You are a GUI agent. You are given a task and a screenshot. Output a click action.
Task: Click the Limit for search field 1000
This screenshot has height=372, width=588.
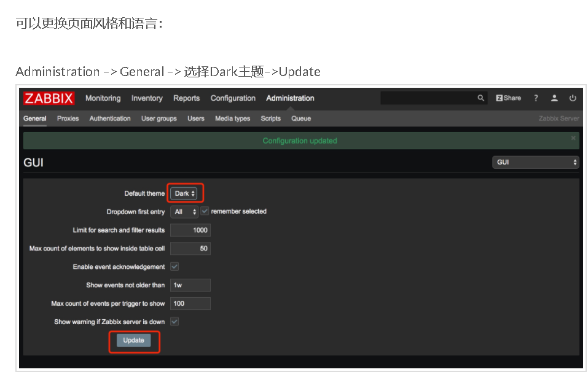[190, 230]
